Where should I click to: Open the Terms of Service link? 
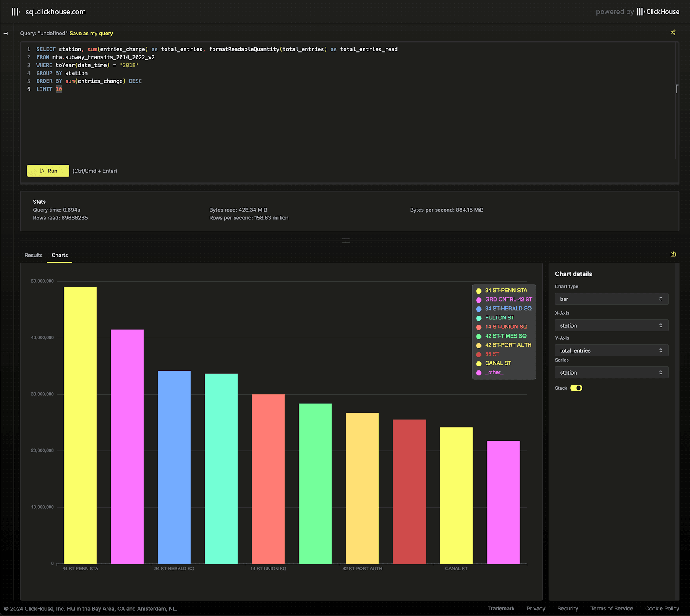[x=611, y=608]
